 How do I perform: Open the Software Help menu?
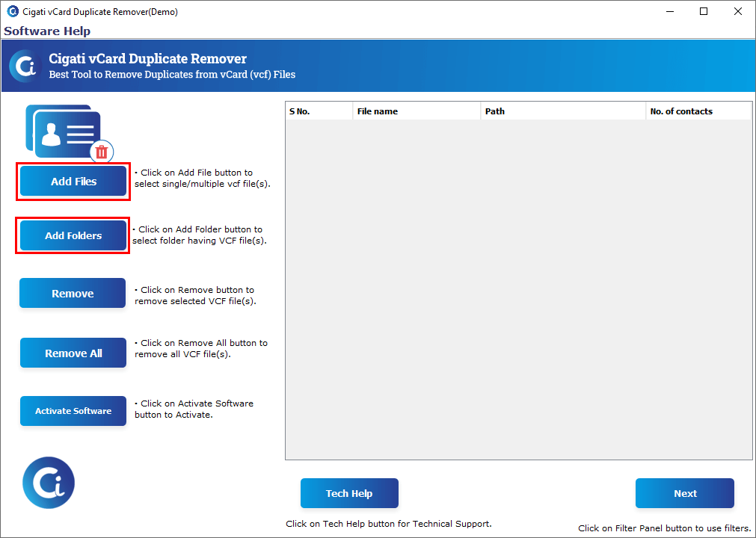pos(47,31)
